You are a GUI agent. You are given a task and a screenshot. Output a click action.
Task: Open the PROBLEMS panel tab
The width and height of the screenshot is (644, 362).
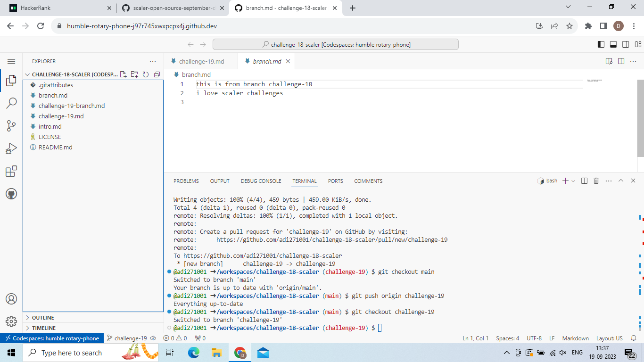[186, 181]
